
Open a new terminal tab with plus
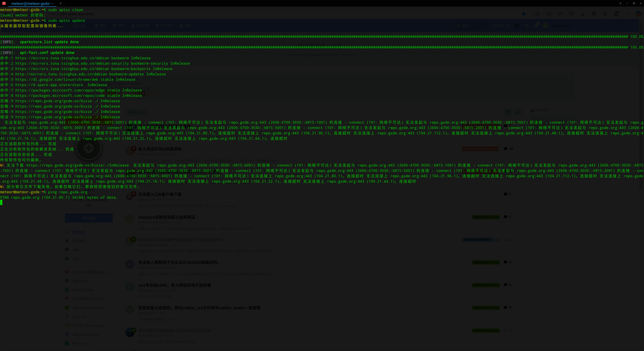61,3
